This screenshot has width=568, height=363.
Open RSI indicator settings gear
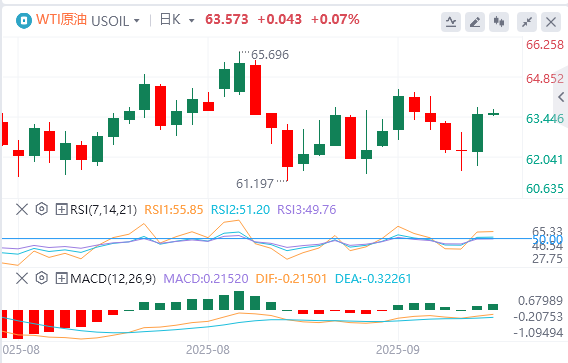click(42, 209)
